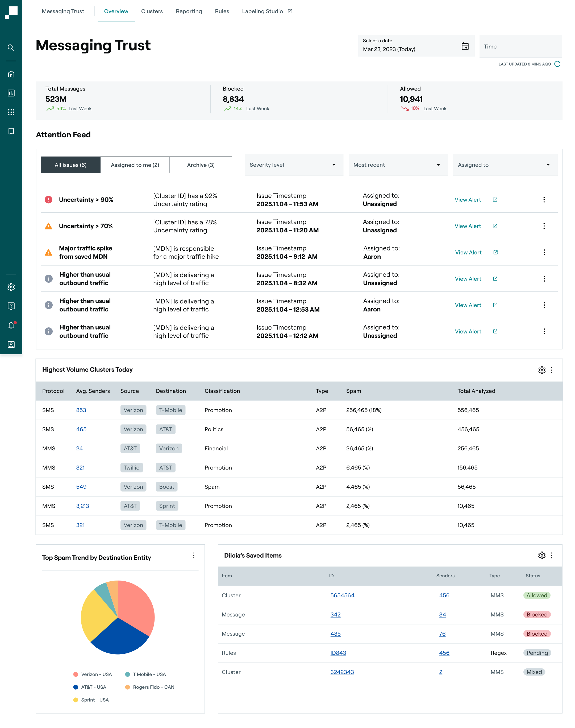Switch to the Clusters tab
575x728 pixels.
tap(152, 11)
